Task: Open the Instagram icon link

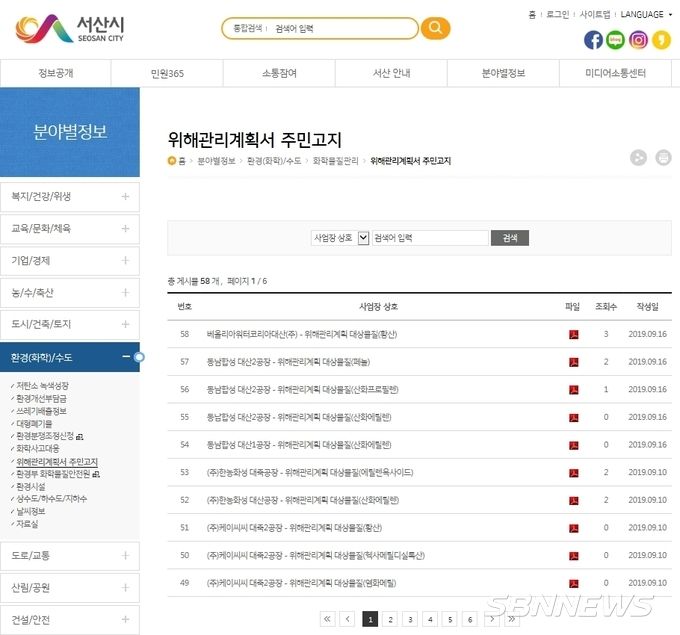Action: 638,40
